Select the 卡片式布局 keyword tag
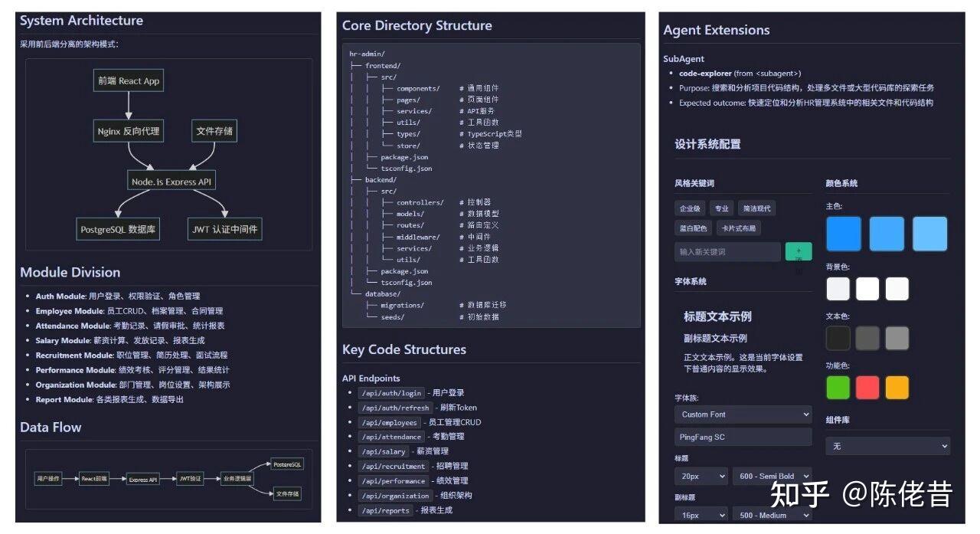 (738, 228)
